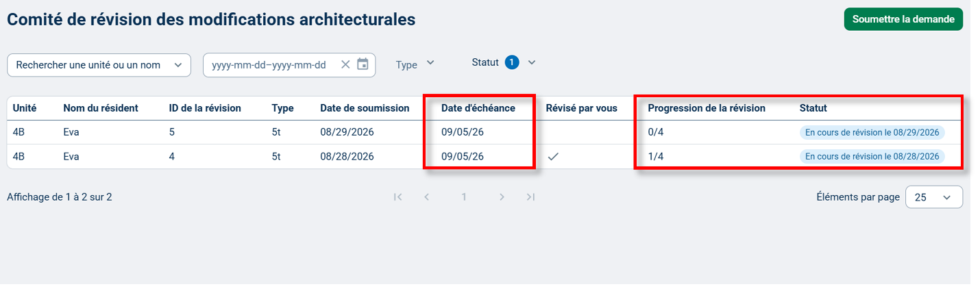Open the calendar picker icon
This screenshot has width=980, height=291.
tap(363, 64)
